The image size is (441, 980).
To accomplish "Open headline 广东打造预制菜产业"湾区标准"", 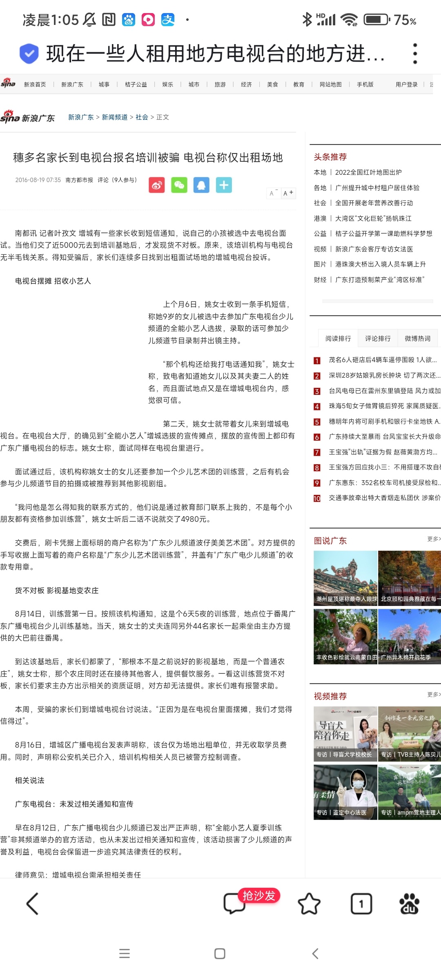I will pyautogui.click(x=380, y=280).
